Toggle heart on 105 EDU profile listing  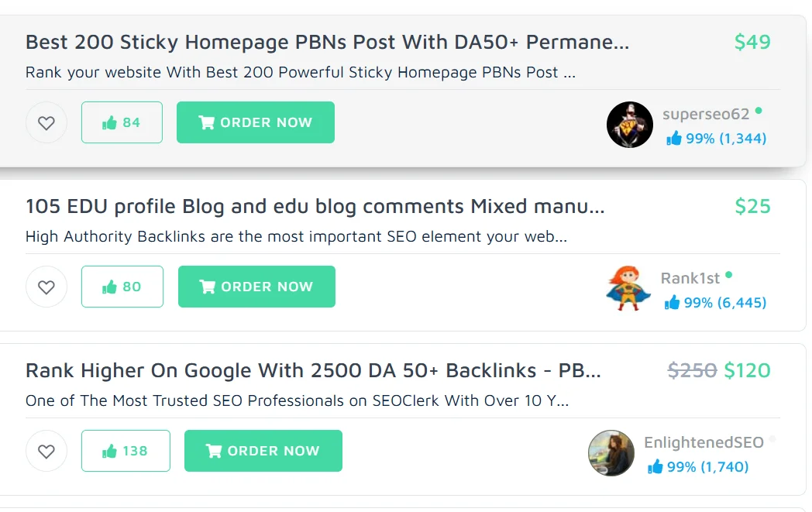coord(46,287)
